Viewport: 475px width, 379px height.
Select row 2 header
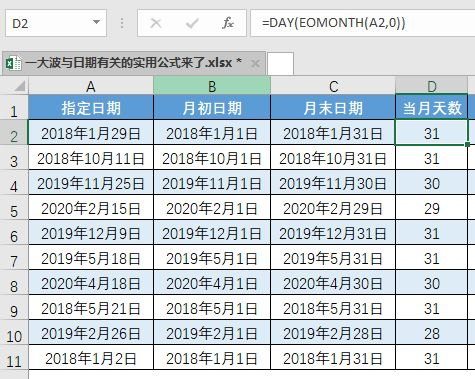pyautogui.click(x=14, y=132)
